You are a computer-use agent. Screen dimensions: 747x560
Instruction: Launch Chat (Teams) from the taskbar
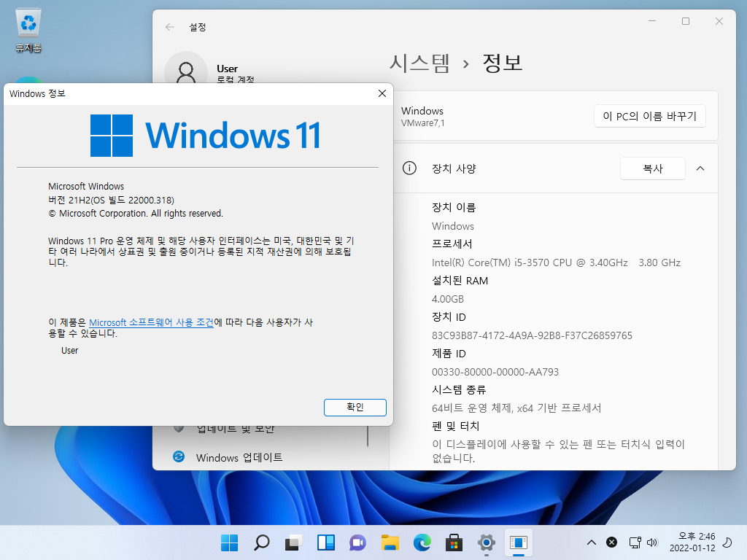click(x=357, y=542)
